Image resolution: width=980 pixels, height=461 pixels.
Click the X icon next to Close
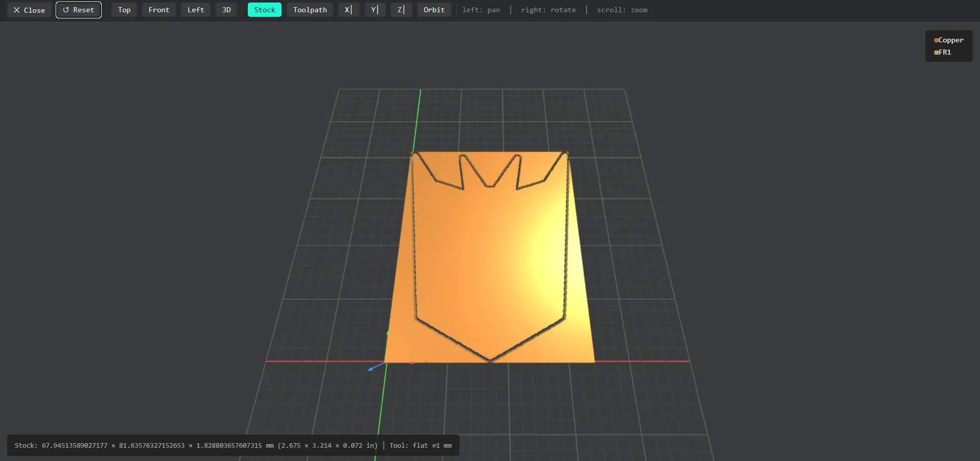pos(17,10)
